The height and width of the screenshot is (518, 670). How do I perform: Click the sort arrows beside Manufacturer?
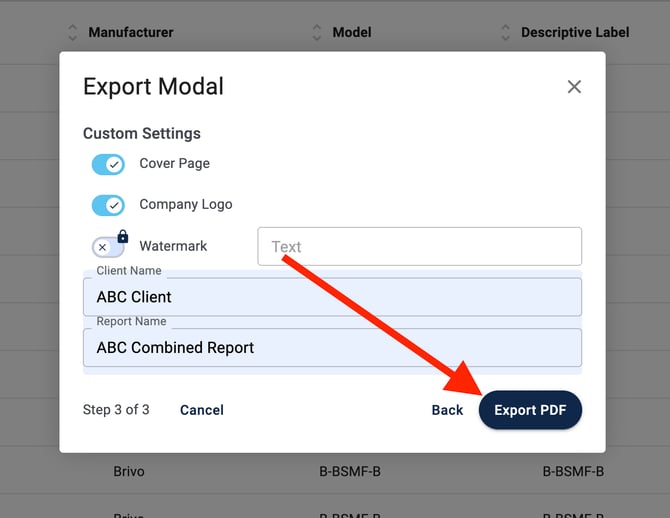(73, 32)
